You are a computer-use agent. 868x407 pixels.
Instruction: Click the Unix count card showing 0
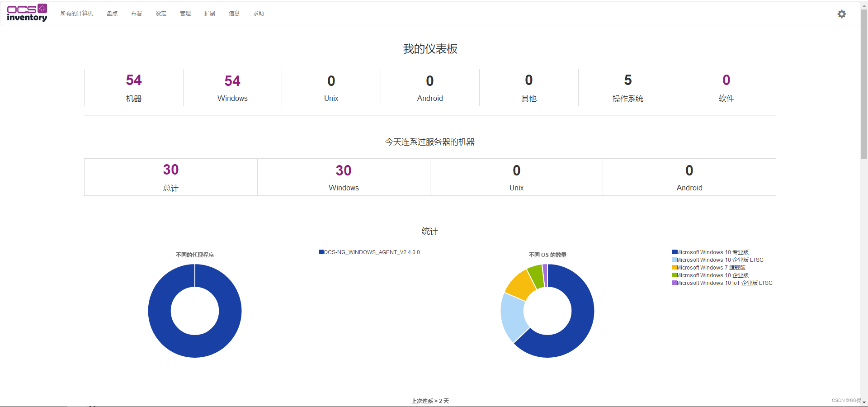tap(331, 87)
